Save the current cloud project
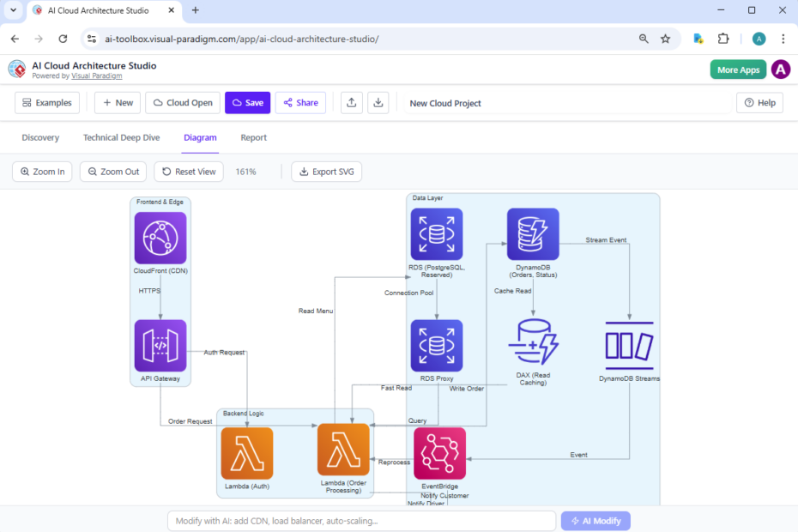The width and height of the screenshot is (798, 532). tap(247, 102)
